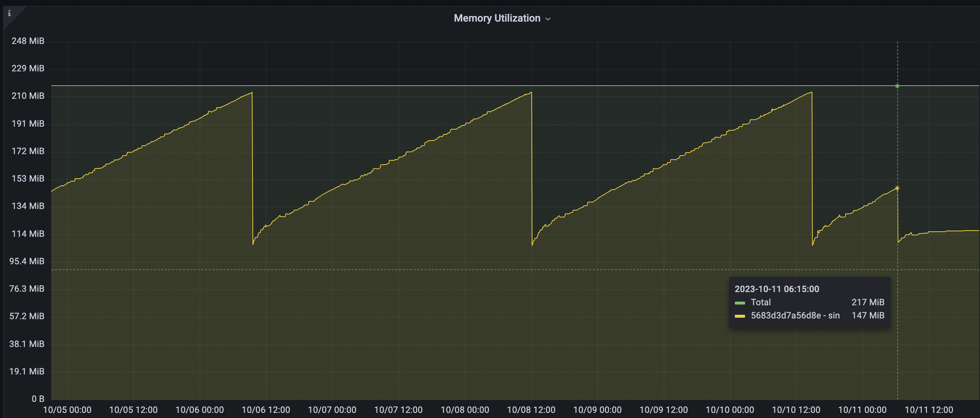Open the Memory Utilization panel menu chevron
The height and width of the screenshot is (418, 980).
tap(548, 18)
